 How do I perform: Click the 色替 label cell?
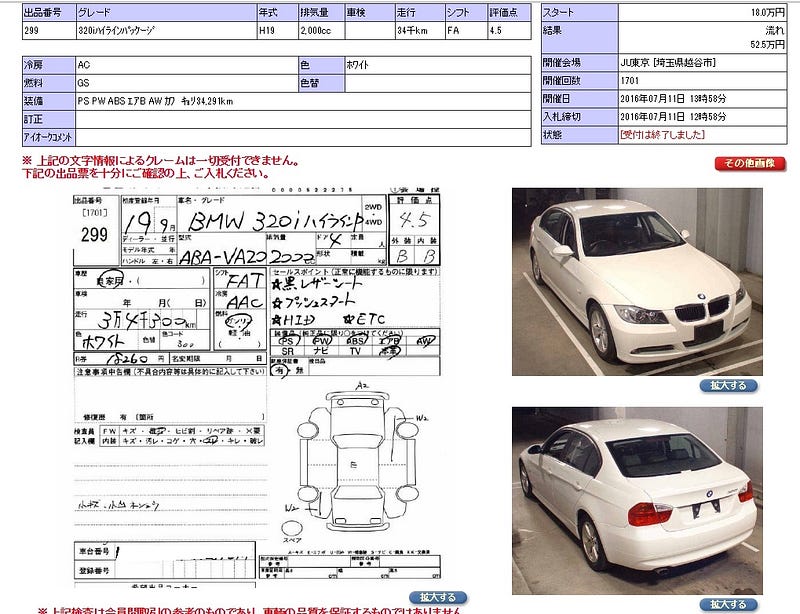tap(321, 83)
